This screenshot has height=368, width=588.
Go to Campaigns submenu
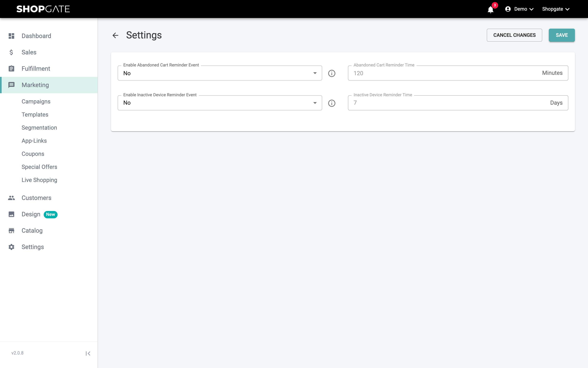click(x=36, y=101)
